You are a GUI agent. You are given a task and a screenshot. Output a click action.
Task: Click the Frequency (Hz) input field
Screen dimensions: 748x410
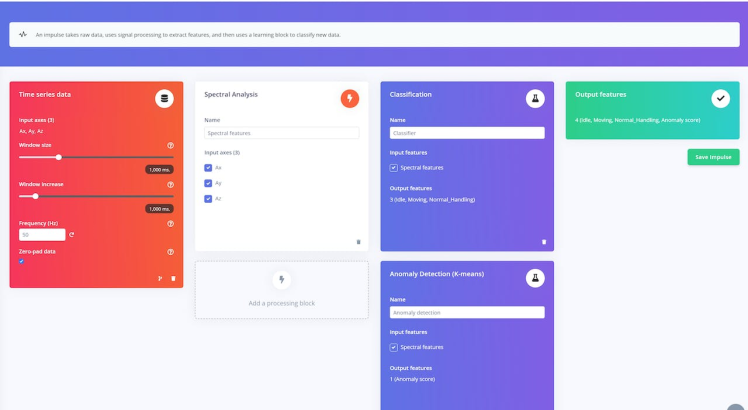coord(42,235)
